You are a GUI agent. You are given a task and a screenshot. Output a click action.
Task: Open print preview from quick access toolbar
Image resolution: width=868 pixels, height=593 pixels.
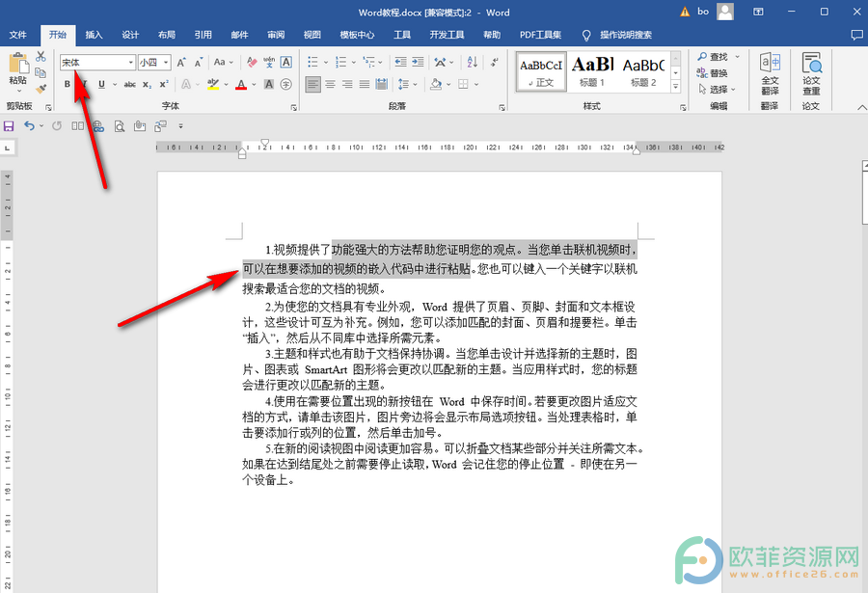click(x=119, y=126)
